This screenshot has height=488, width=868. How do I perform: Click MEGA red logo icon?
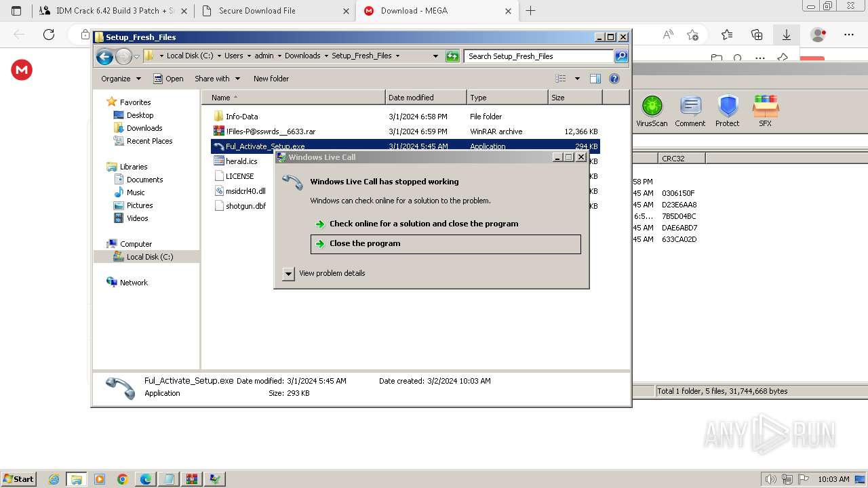pos(22,69)
